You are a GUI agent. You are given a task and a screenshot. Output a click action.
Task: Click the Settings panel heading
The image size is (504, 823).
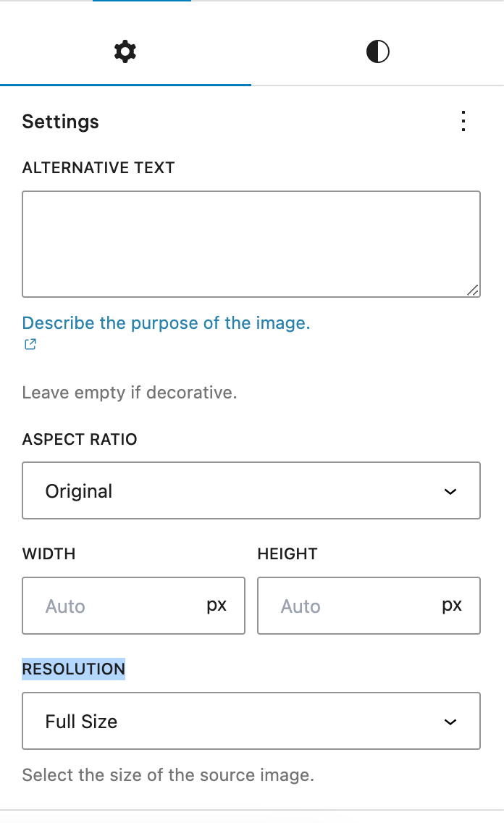coord(60,122)
